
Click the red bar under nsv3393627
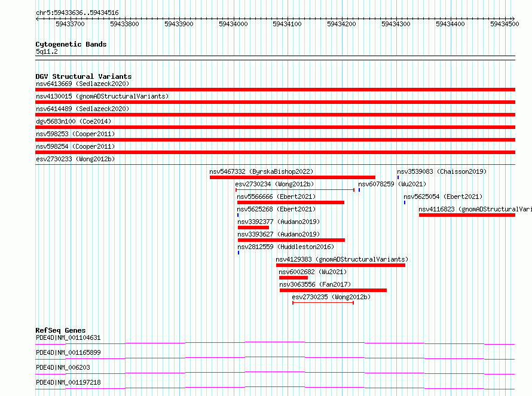click(292, 240)
